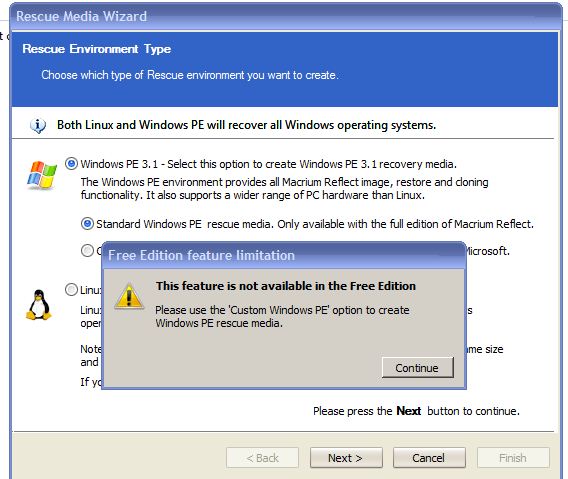
Task: Click Continue in the limitation dialog
Action: tap(417, 368)
